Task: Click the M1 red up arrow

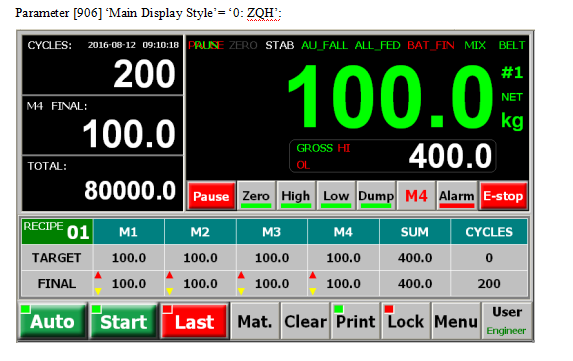Action: 98,276
